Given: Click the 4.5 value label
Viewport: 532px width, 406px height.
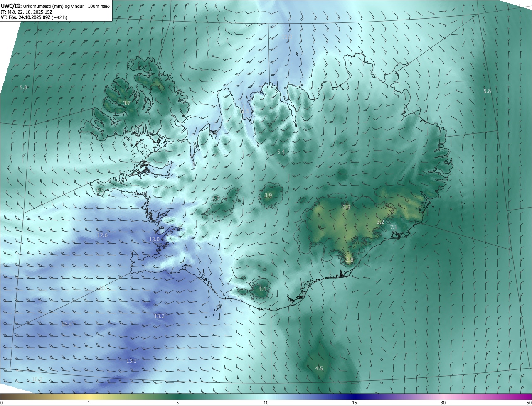Looking at the screenshot, I should click(319, 368).
